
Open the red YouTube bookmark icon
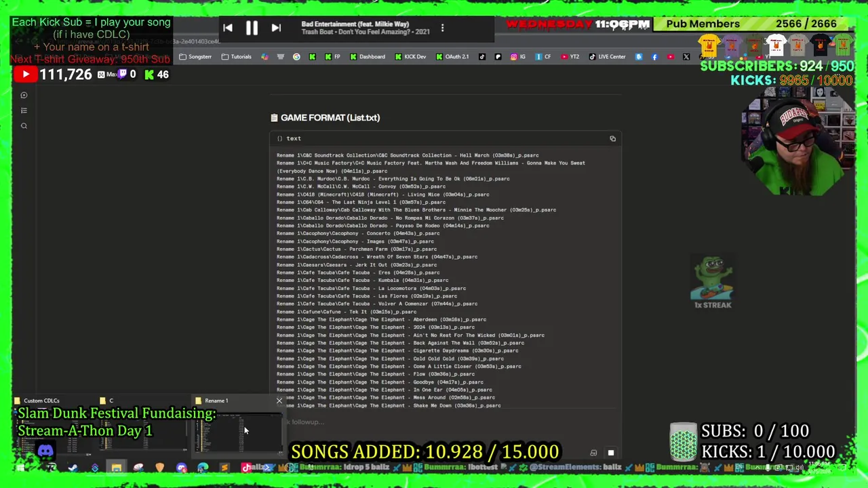[x=671, y=57]
